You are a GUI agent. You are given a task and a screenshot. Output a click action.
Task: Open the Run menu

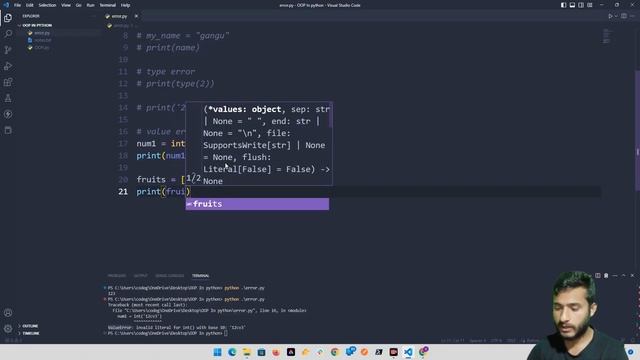pyautogui.click(x=91, y=5)
